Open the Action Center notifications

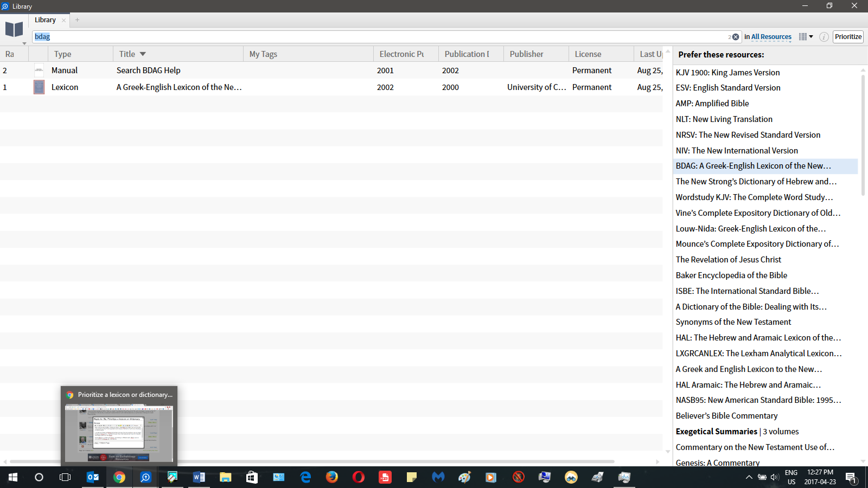pos(851,478)
